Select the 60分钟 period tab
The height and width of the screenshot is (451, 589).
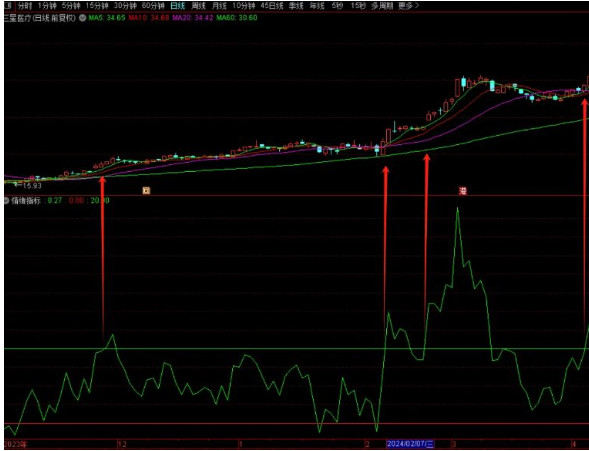coord(153,6)
